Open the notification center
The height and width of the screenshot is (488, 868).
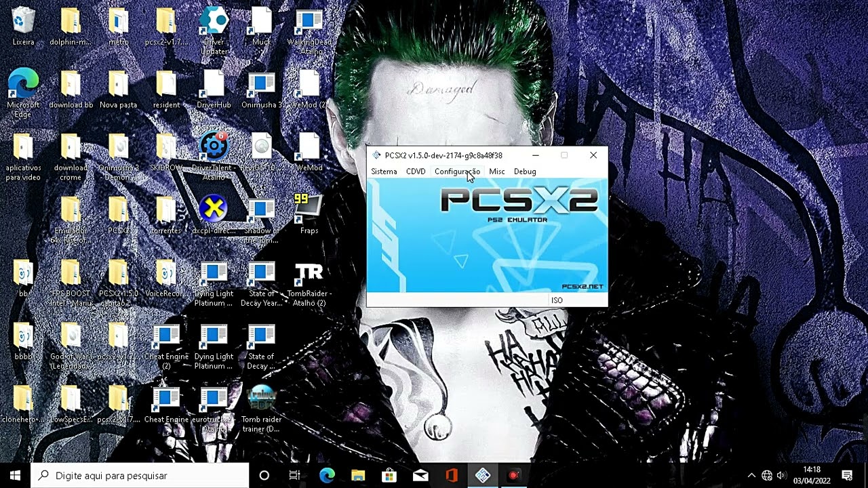[847, 475]
